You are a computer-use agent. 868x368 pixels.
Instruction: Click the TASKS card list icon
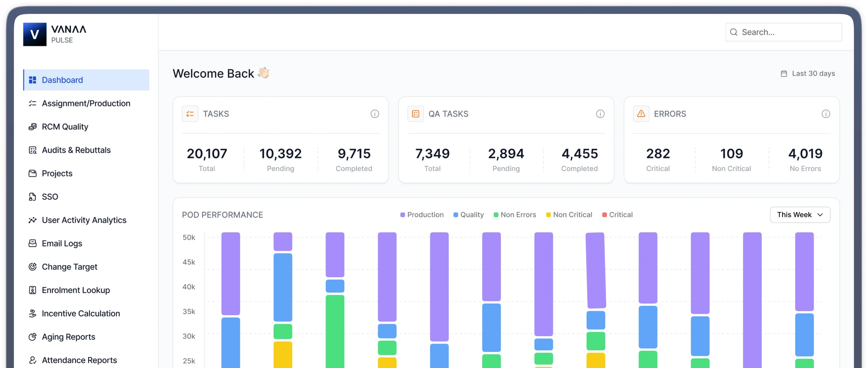point(190,114)
